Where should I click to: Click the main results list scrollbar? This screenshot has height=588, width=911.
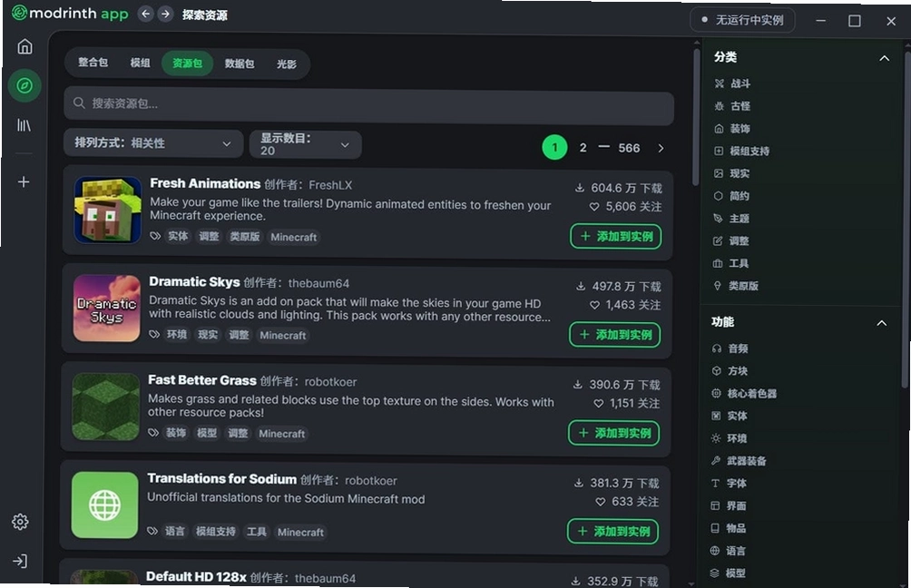coord(695,116)
